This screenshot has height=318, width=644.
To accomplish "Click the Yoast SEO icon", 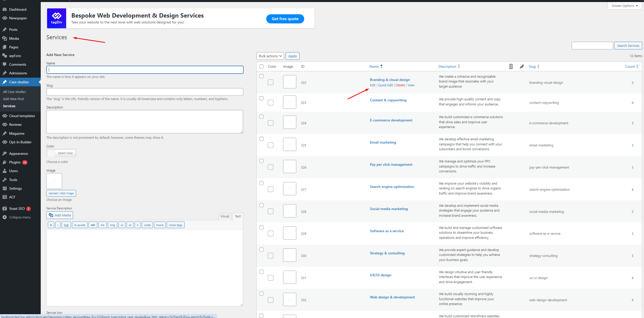I will click(x=5, y=209).
